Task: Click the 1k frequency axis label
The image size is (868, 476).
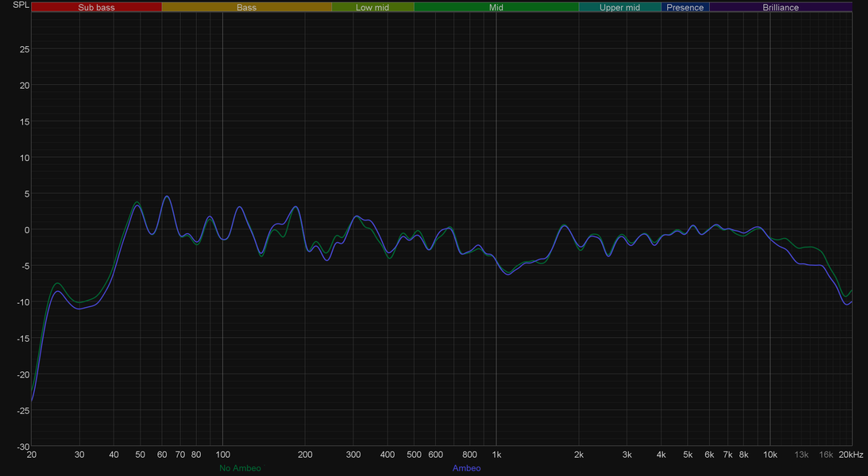Action: tap(496, 455)
